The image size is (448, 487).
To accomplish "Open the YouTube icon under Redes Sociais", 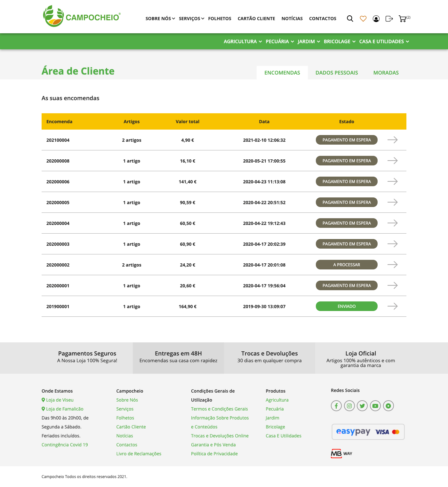I will (x=375, y=406).
